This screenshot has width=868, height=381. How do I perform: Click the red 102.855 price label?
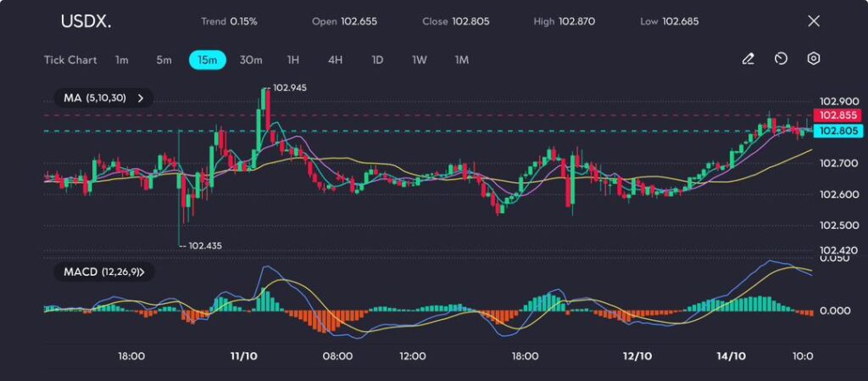point(837,115)
